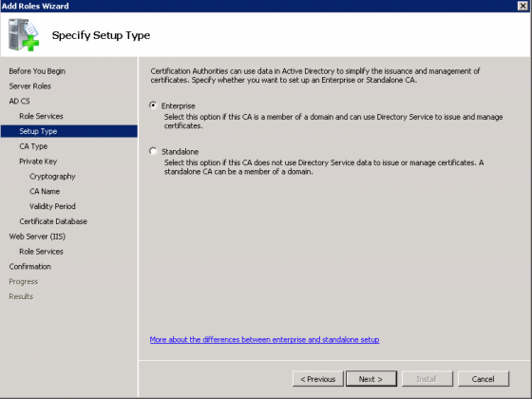Go back with the Previous button

318,379
